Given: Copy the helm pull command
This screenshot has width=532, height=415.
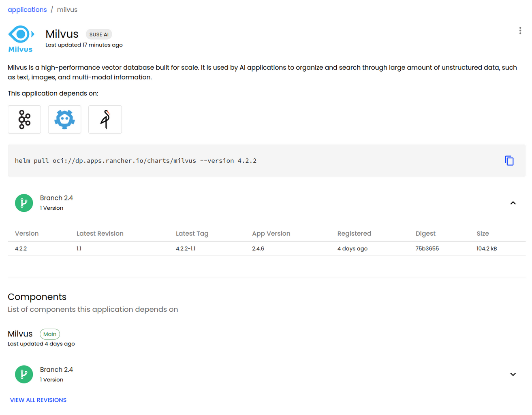Looking at the screenshot, I should tap(509, 161).
